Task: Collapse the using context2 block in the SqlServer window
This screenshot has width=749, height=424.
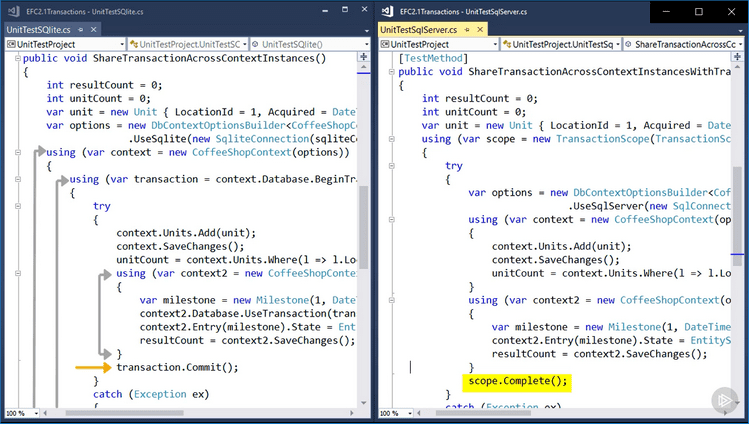Action: pyautogui.click(x=392, y=300)
